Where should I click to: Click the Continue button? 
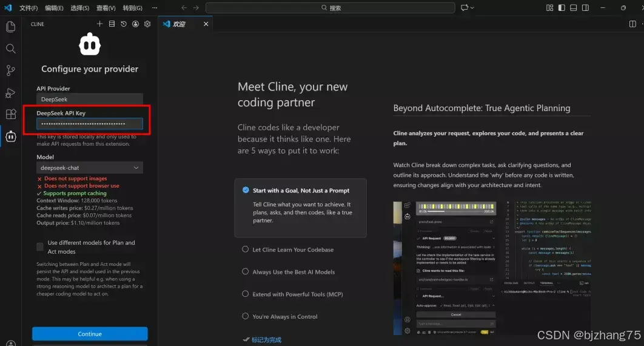click(90, 334)
